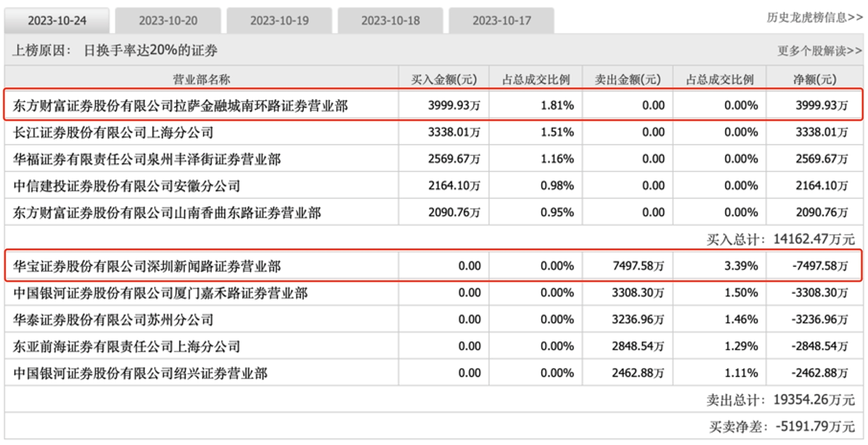This screenshot has width=868, height=445.
Task: Select 华宝证券深圳新闻路证券营业部
Action: point(147,266)
